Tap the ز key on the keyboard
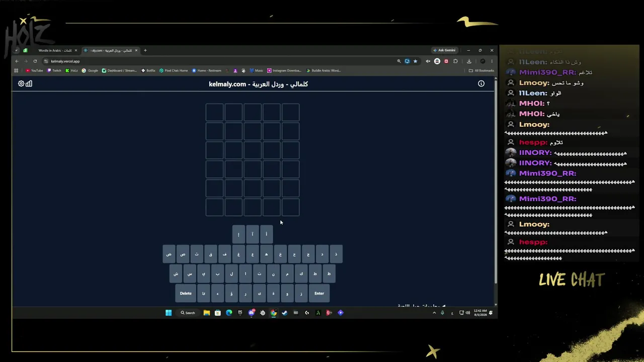 pyautogui.click(x=301, y=294)
